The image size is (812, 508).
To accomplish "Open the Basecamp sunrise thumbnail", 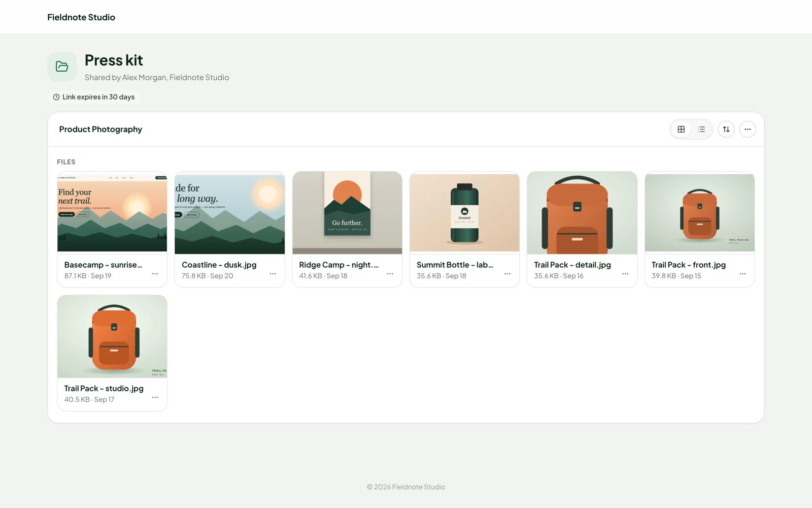I will [x=112, y=213].
